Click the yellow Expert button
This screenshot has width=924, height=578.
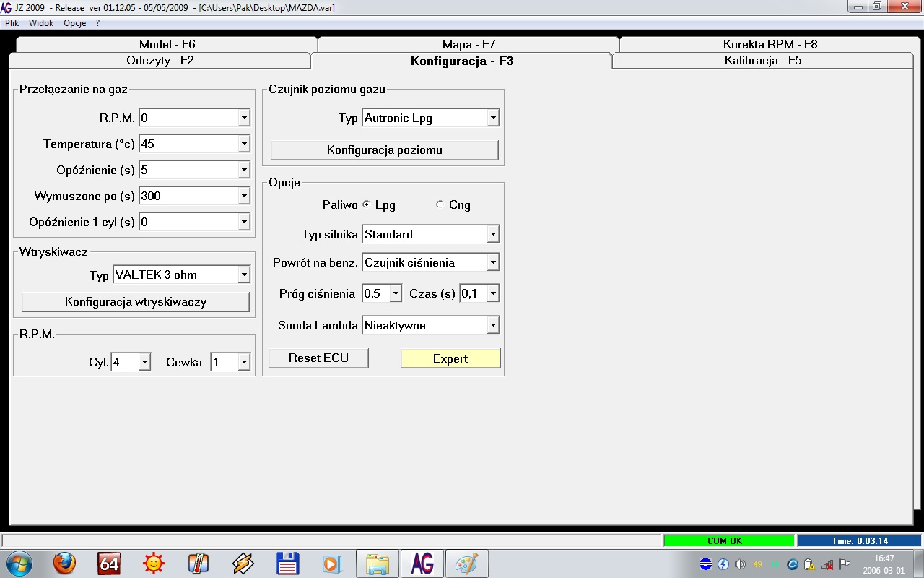tap(450, 358)
